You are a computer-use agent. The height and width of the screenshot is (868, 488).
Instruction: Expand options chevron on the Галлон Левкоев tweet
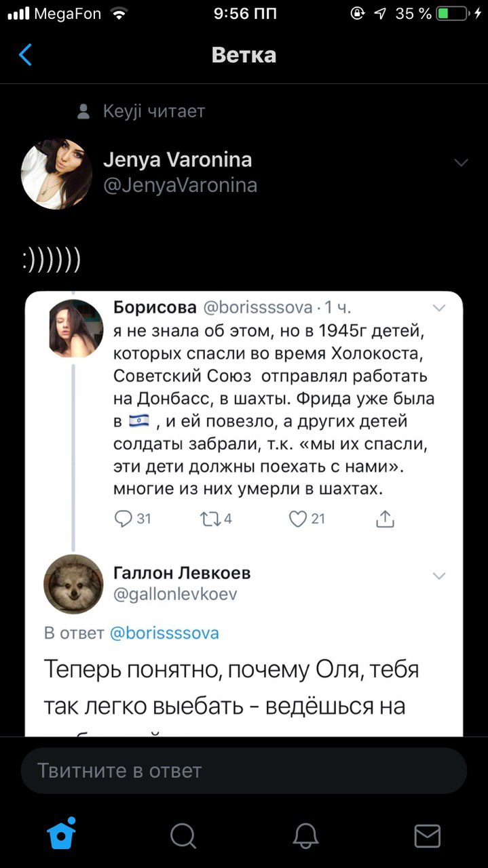point(439,576)
